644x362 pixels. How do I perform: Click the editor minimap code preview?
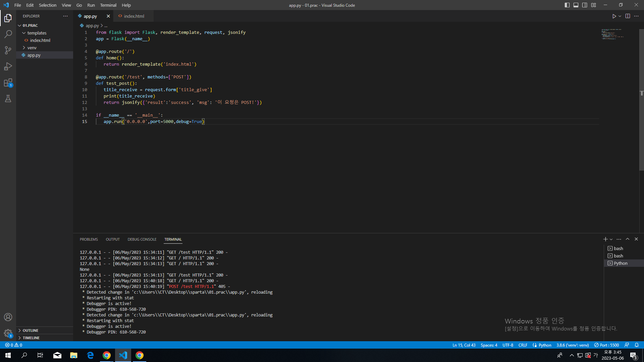tap(612, 34)
